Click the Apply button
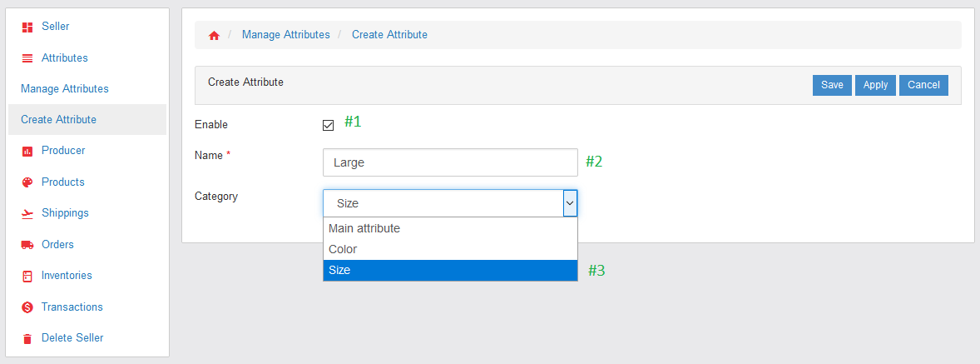Viewport: 980px width, 364px height. click(875, 85)
